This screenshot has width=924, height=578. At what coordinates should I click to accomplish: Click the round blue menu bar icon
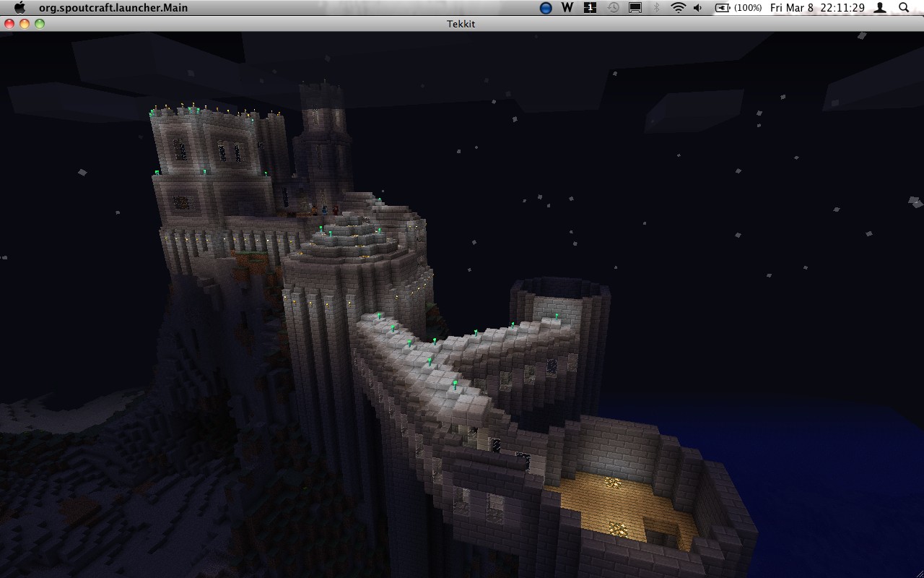(x=546, y=8)
